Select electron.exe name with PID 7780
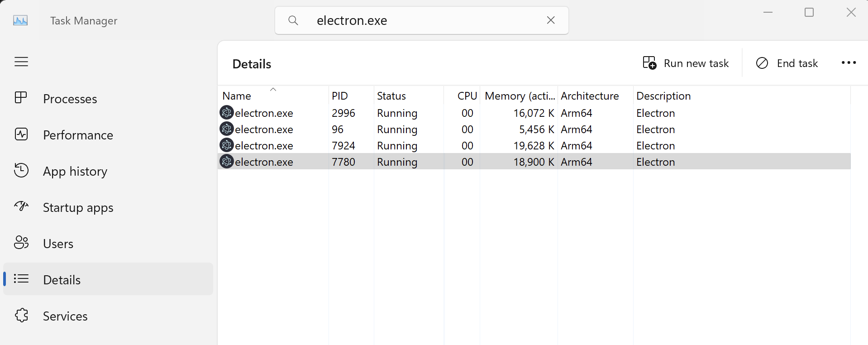 coord(264,162)
